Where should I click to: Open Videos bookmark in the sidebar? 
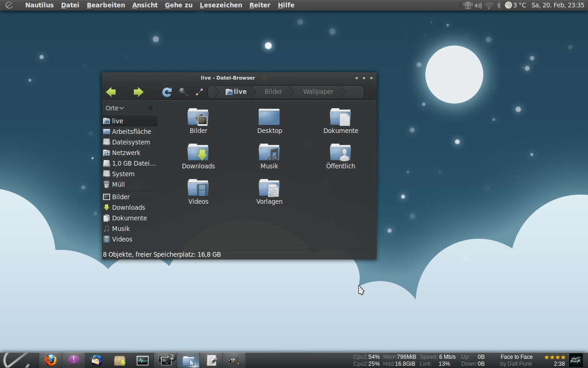point(130,239)
